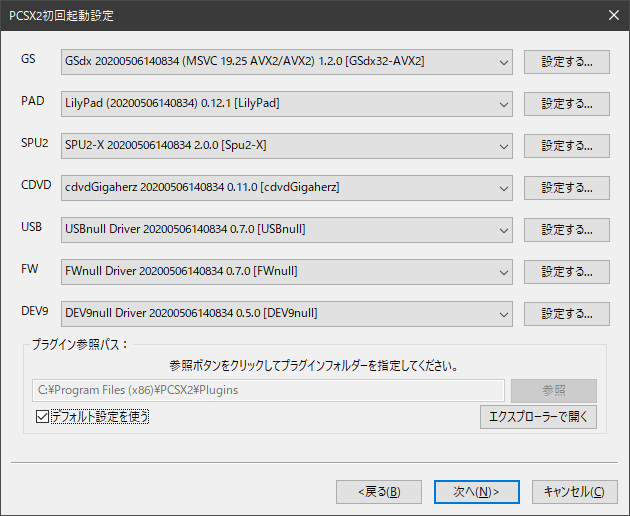The width and height of the screenshot is (630, 516).
Task: Close the PCSX2初回起動設定 window
Action: (614, 15)
